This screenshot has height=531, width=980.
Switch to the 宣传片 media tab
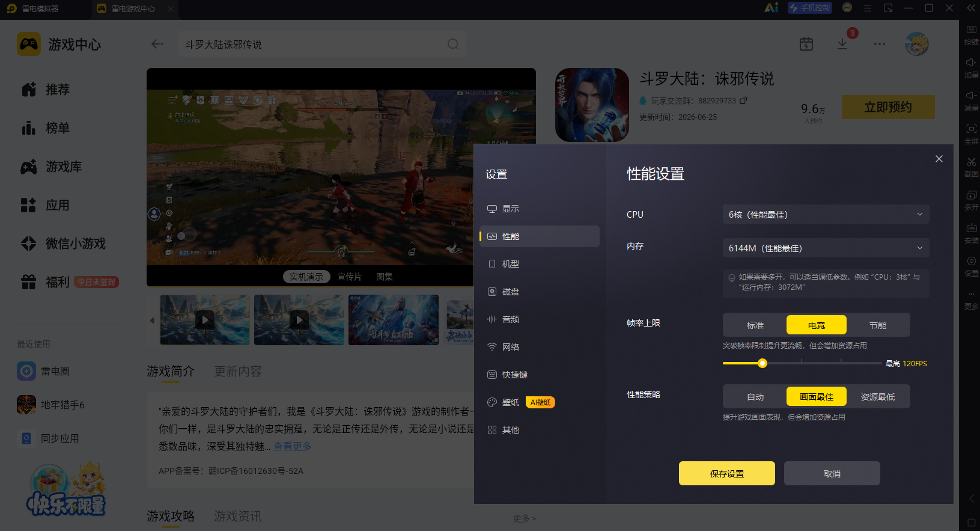tap(349, 277)
